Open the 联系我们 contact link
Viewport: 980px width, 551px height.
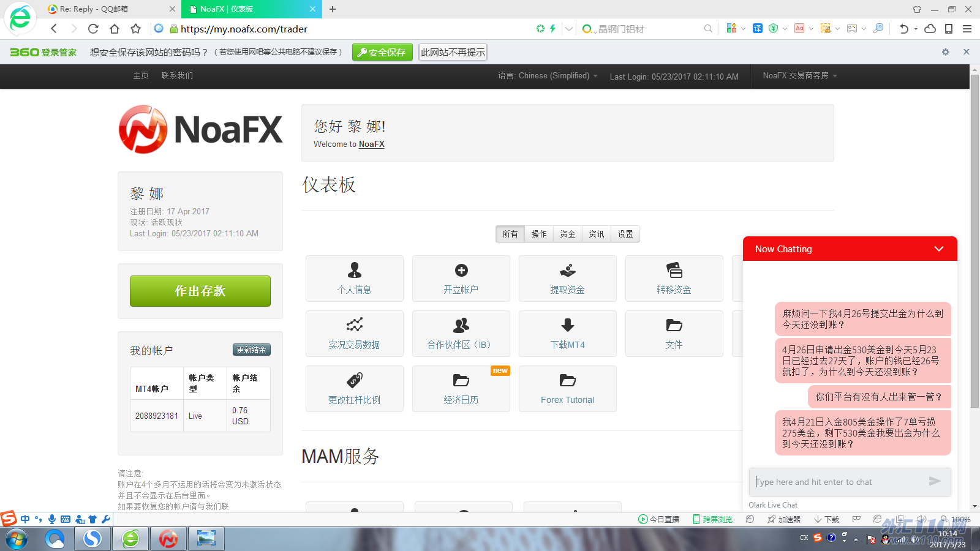pos(177,76)
